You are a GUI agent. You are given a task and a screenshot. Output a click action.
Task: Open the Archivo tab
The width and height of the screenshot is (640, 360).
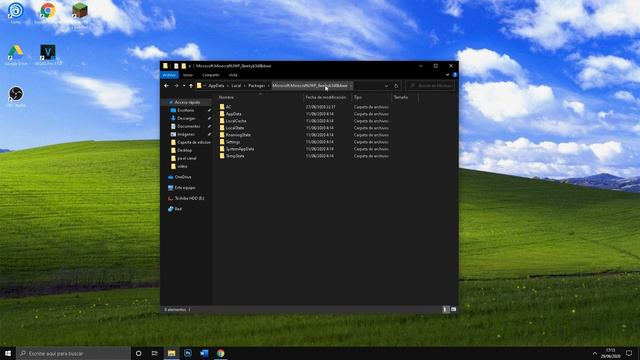pos(169,75)
